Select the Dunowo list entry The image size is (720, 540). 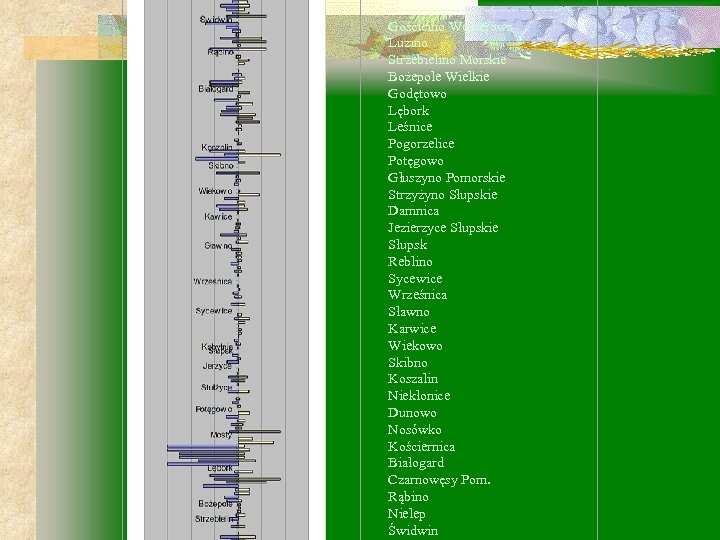point(412,413)
